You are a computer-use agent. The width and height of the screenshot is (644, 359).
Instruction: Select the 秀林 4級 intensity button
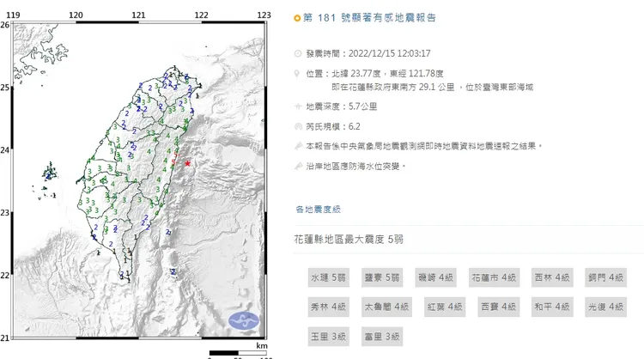(x=328, y=307)
